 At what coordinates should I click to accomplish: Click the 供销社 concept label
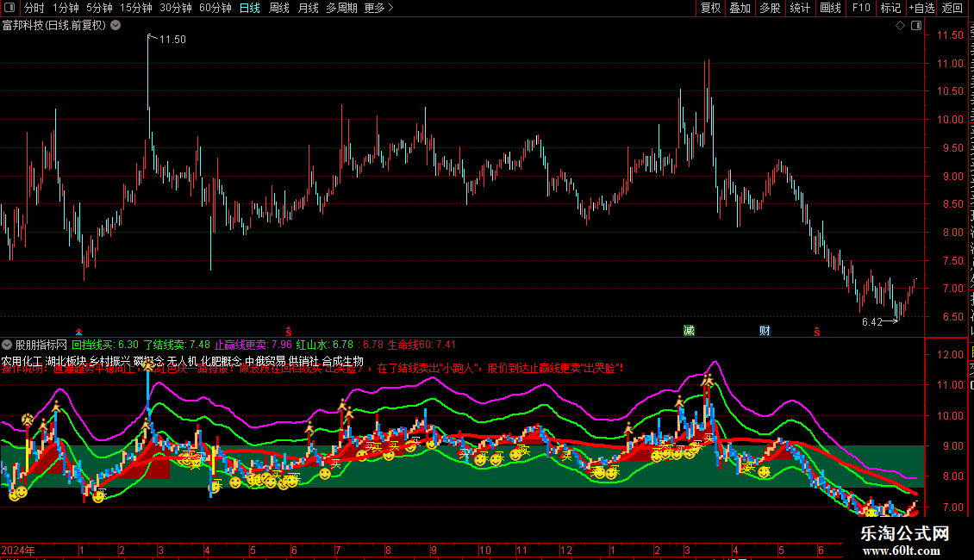point(303,361)
